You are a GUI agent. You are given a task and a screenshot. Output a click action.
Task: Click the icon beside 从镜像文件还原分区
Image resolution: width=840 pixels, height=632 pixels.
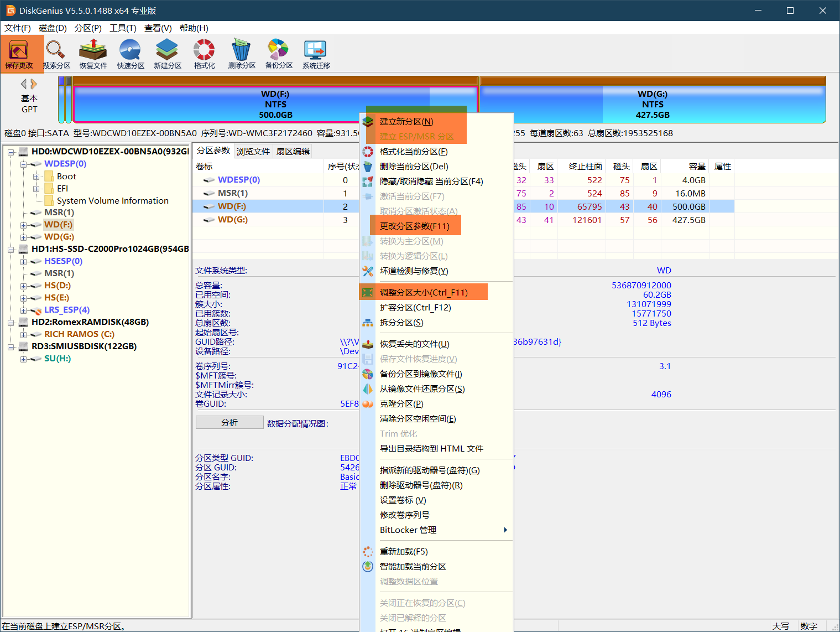point(368,389)
